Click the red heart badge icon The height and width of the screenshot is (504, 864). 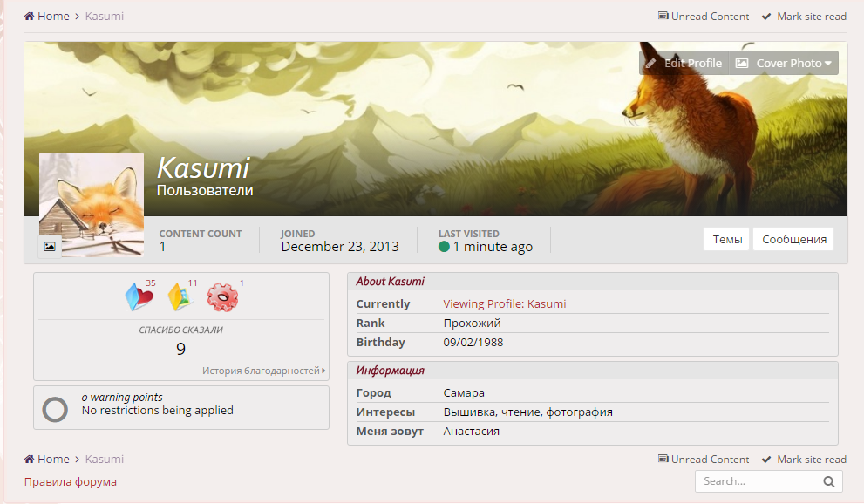139,297
